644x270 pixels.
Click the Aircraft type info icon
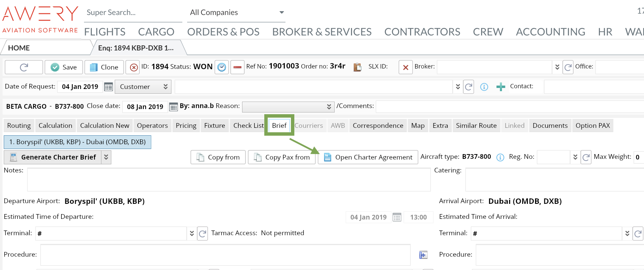click(500, 157)
